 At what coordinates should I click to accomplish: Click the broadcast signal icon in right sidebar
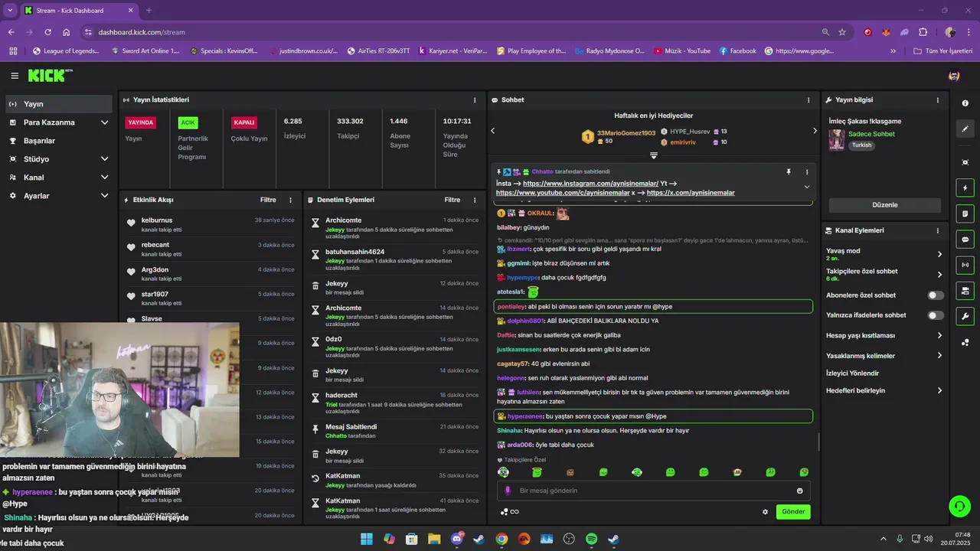coord(965,265)
